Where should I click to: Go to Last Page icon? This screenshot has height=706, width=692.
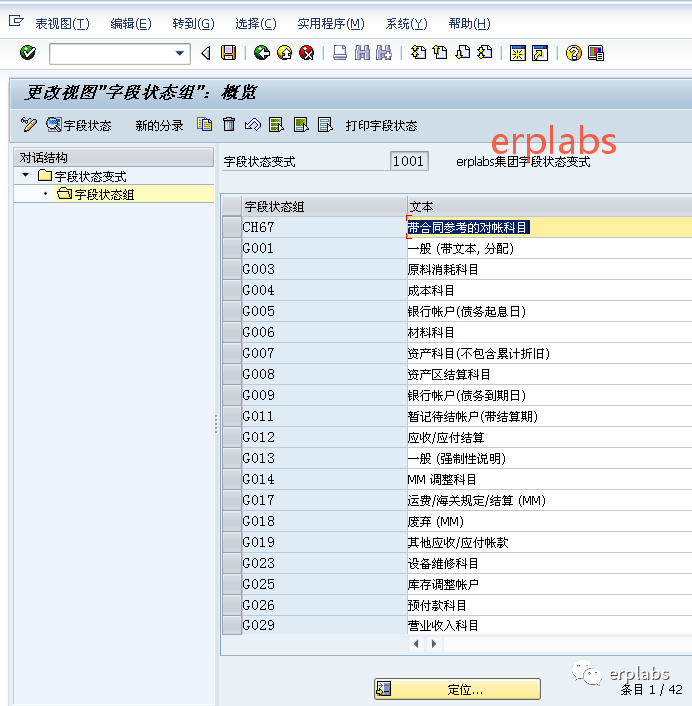[485, 53]
